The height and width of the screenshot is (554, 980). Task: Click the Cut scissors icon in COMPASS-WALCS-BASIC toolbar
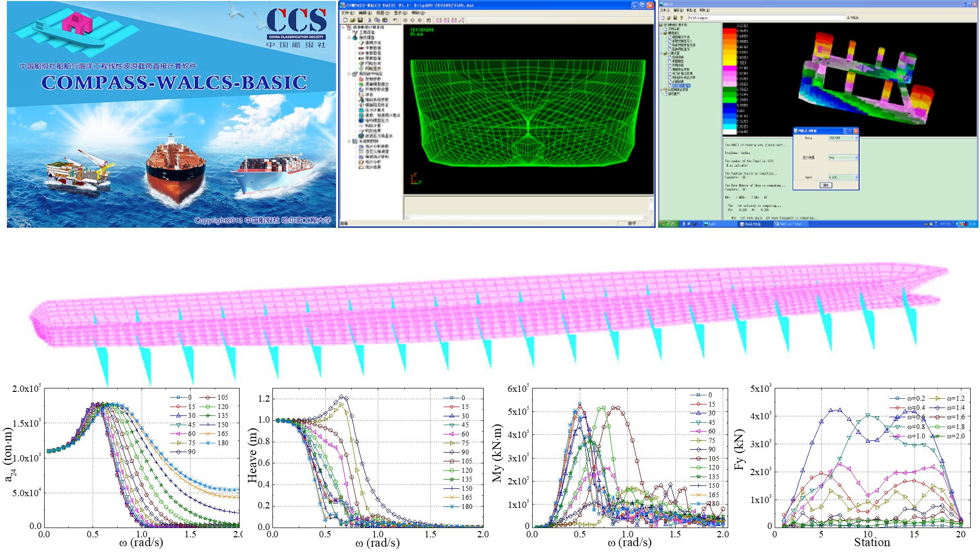tap(370, 20)
